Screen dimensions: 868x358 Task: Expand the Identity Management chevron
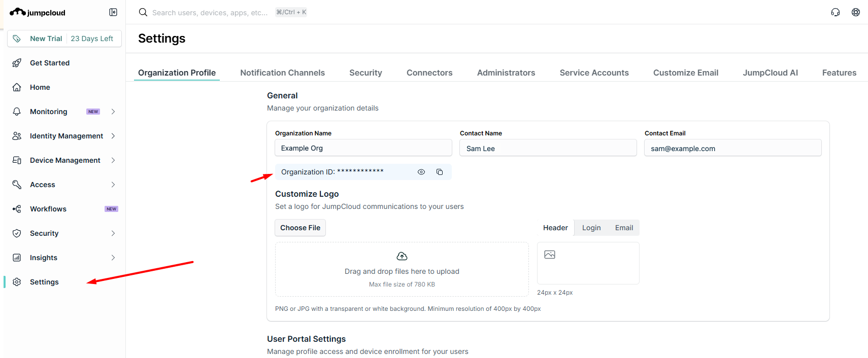click(113, 136)
